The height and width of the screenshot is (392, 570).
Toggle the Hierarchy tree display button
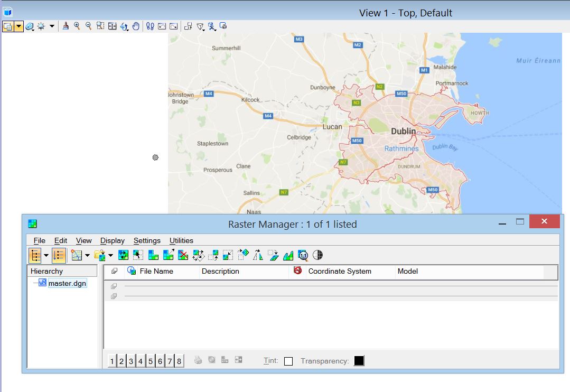pyautogui.click(x=35, y=255)
